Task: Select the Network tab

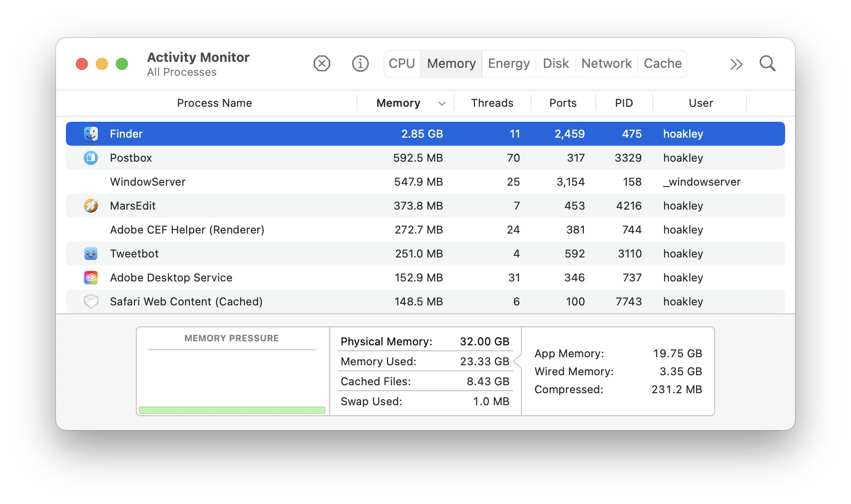Action: pyautogui.click(x=606, y=64)
